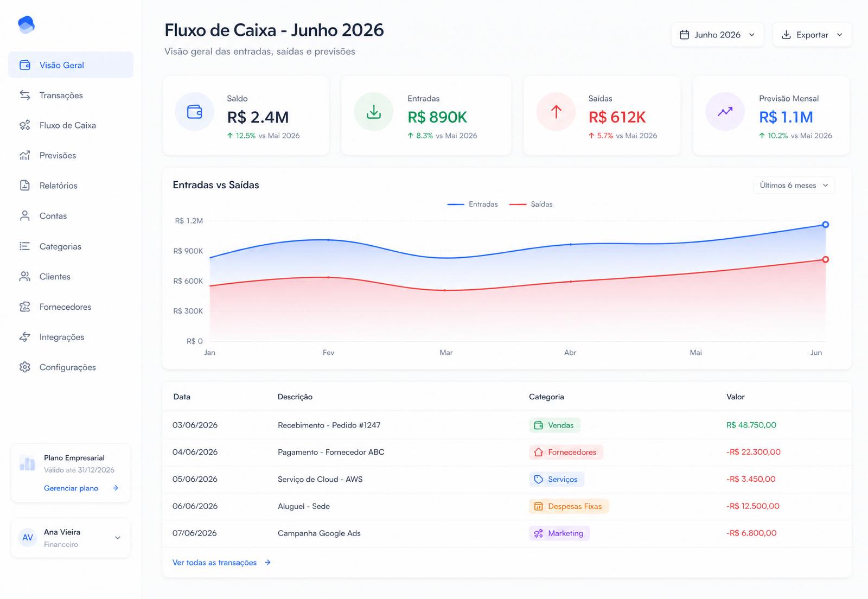Click the Despesas Fixas category tag

pyautogui.click(x=569, y=506)
